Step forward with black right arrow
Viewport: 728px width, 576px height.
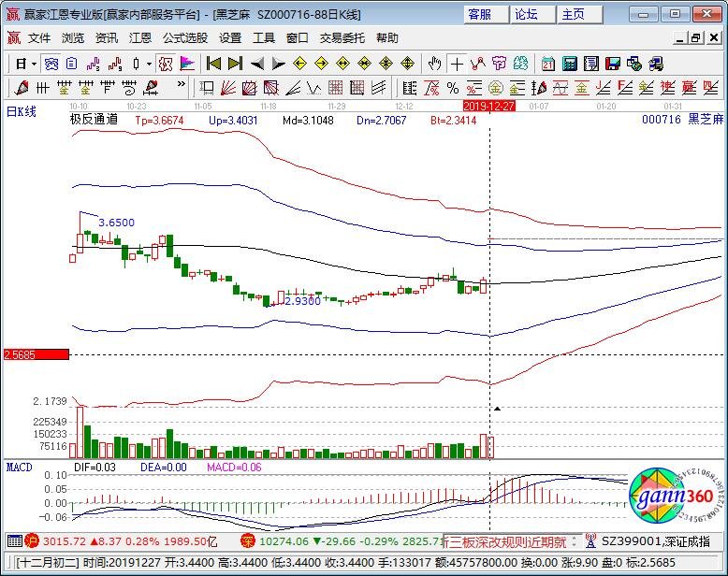click(278, 64)
